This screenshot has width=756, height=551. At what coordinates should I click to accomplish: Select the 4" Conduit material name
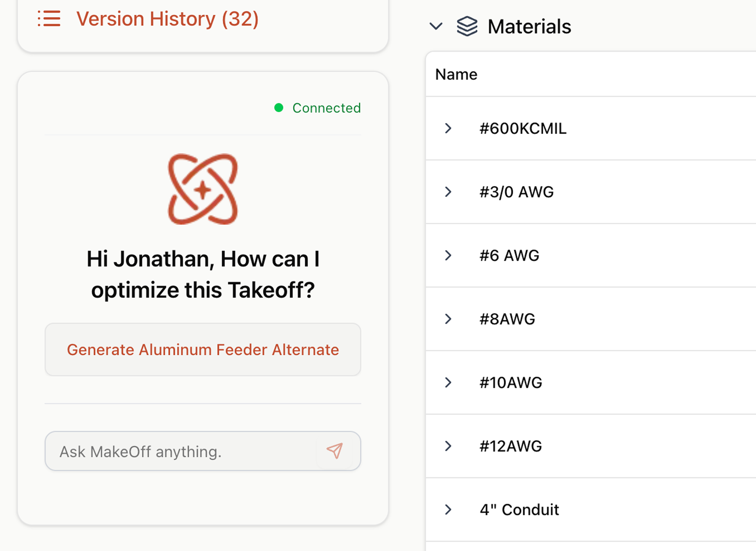point(519,510)
